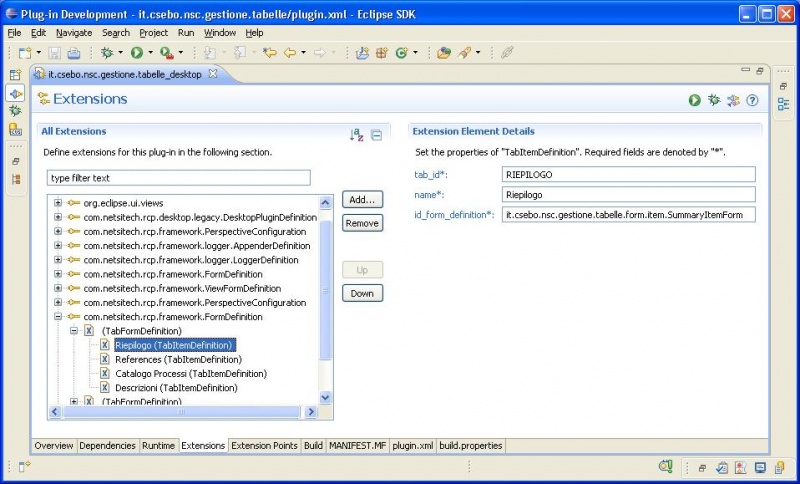Click the Debug bug icon in toolbar

pyautogui.click(x=106, y=52)
